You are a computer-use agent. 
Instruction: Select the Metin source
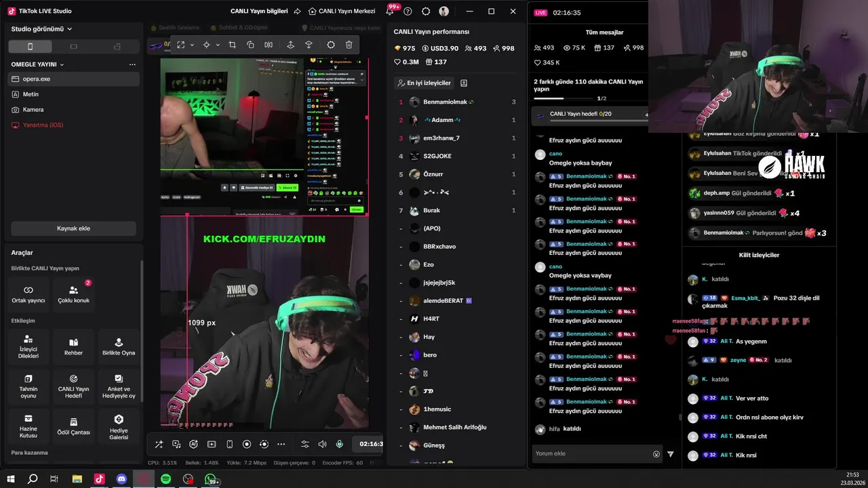click(x=73, y=94)
